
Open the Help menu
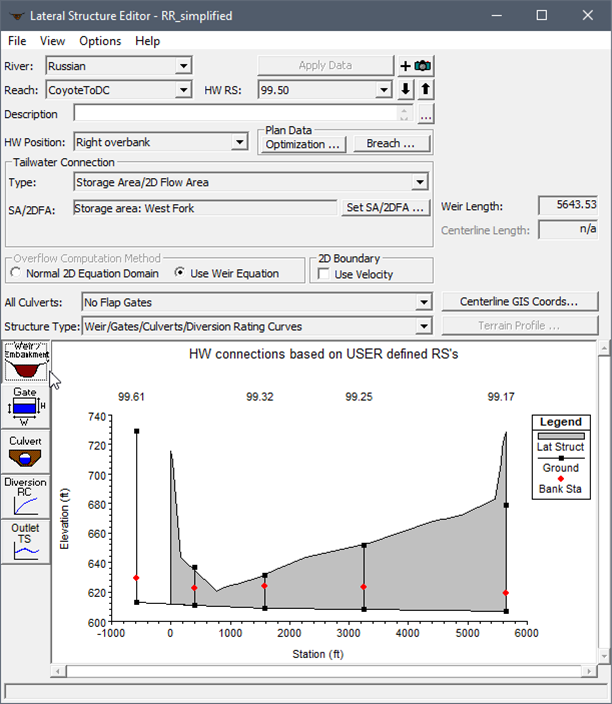point(148,41)
